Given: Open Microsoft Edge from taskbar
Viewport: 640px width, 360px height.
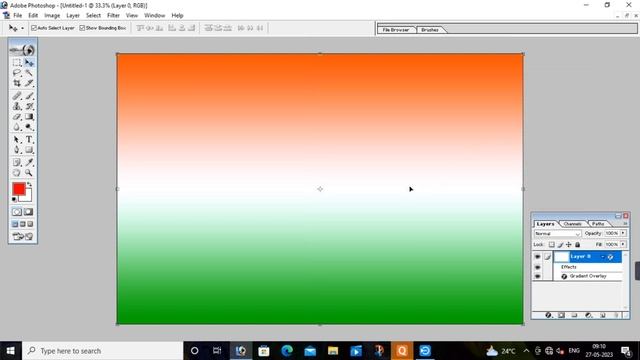Looking at the screenshot, I should 287,351.
